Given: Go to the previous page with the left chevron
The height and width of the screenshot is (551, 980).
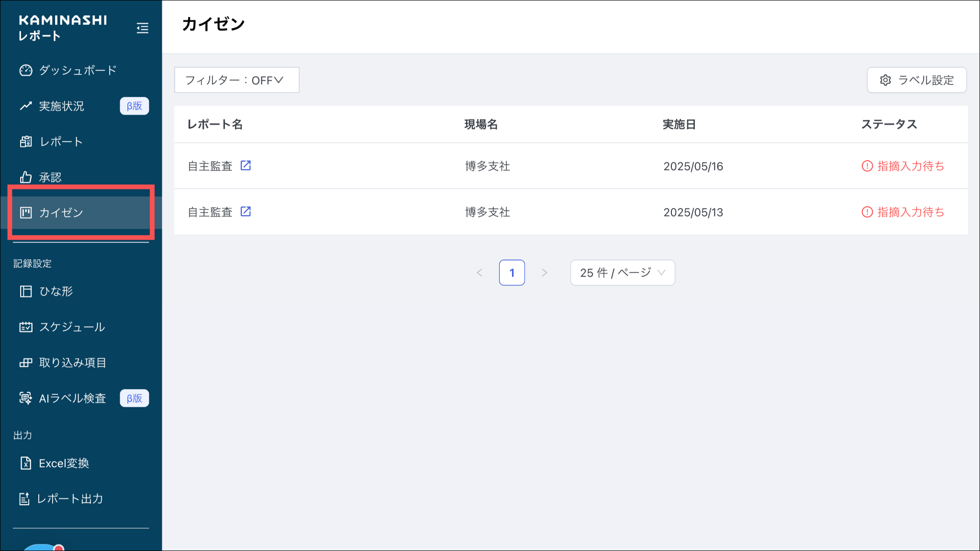Looking at the screenshot, I should click(479, 273).
